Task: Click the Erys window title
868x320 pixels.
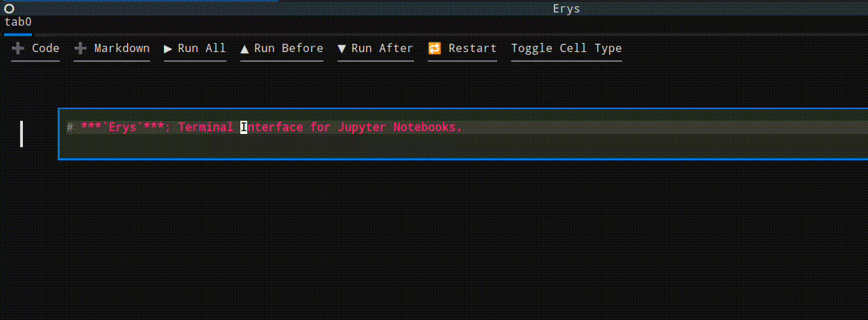Action: 567,8
